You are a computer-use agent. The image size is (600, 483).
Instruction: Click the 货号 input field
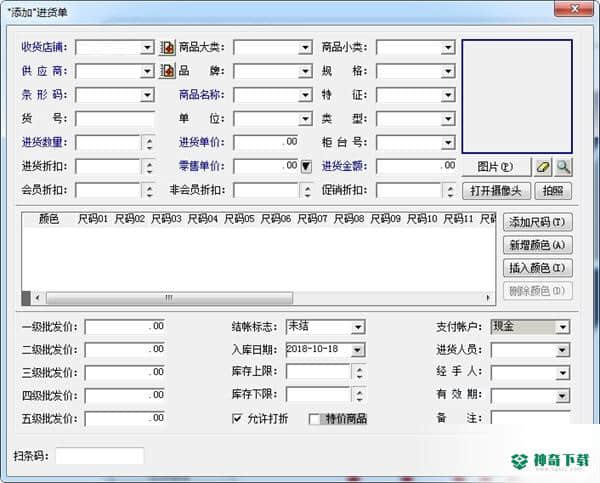coord(115,119)
